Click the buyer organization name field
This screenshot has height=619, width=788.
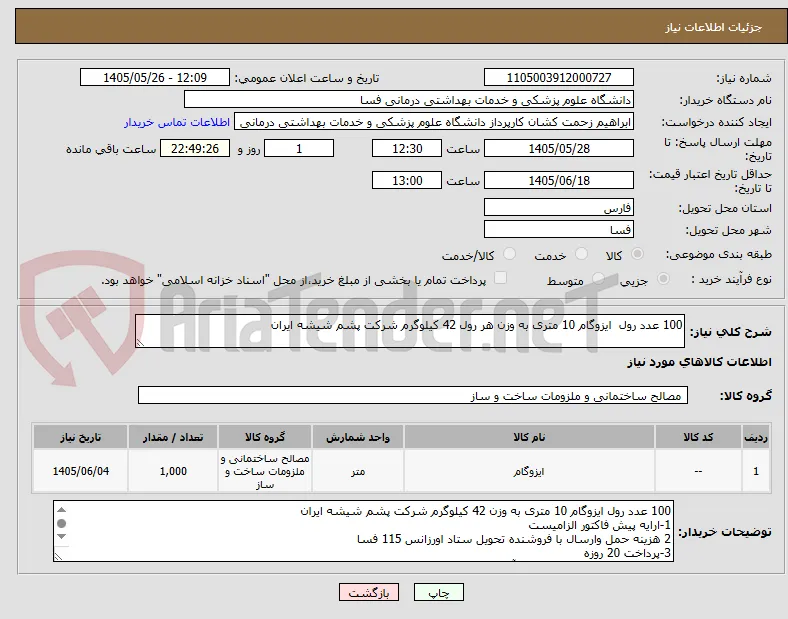point(409,99)
